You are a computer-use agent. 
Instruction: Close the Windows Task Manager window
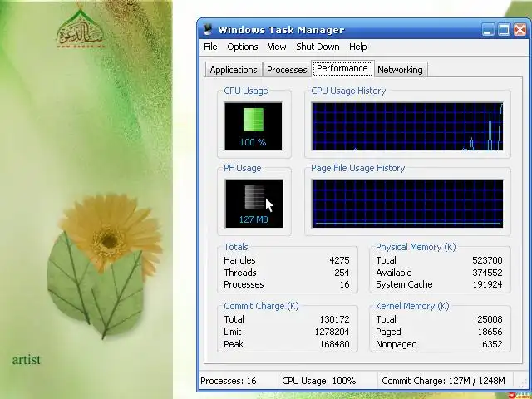520,30
